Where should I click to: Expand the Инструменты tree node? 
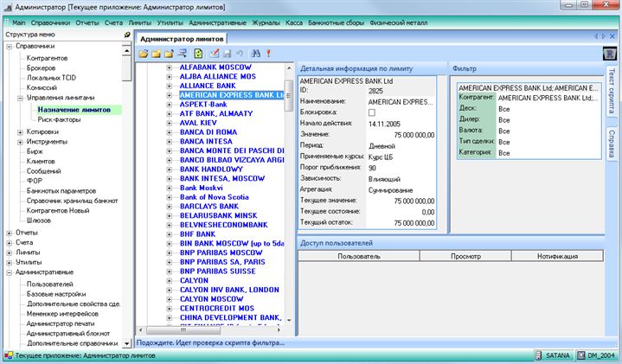pyautogui.click(x=20, y=142)
